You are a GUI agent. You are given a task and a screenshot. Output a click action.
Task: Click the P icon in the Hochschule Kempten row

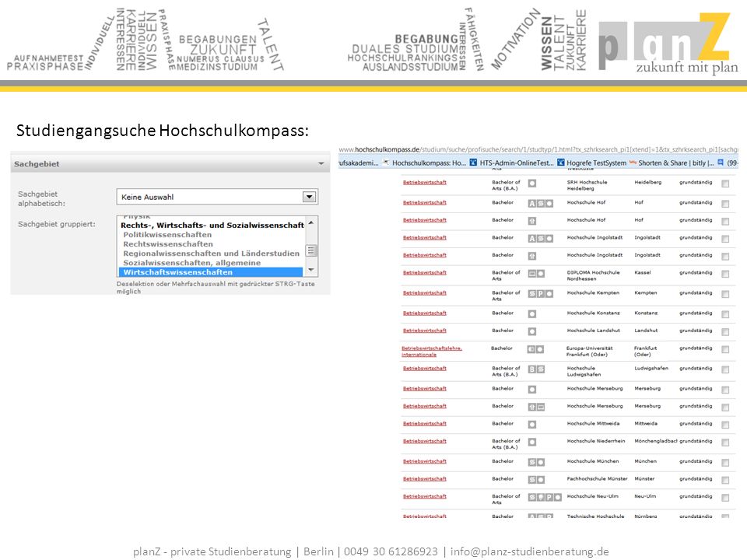pyautogui.click(x=541, y=294)
